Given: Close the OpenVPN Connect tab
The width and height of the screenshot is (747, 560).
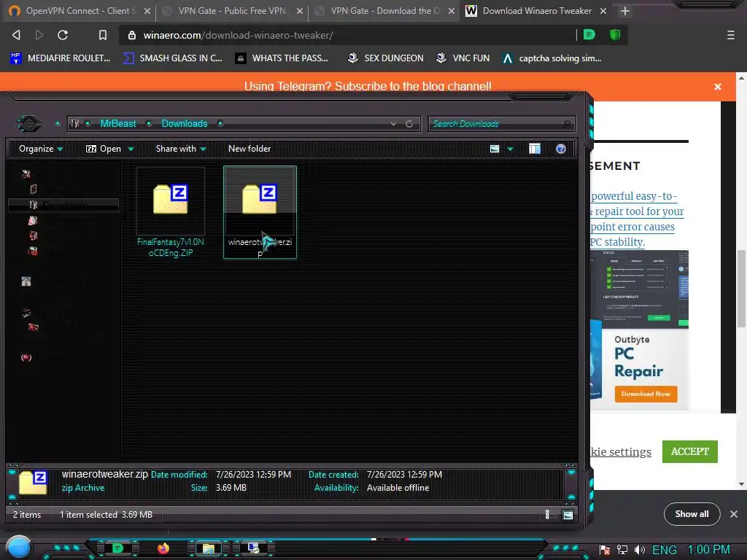Looking at the screenshot, I should (147, 11).
